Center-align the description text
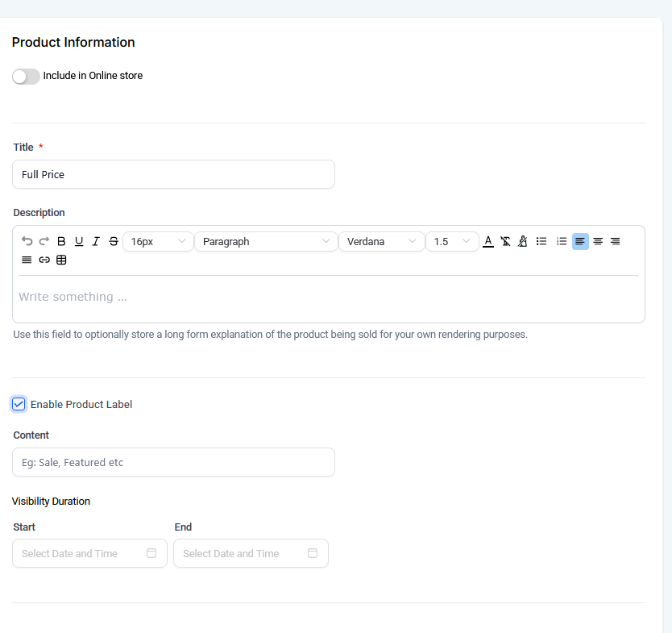The width and height of the screenshot is (672, 633). 598,241
